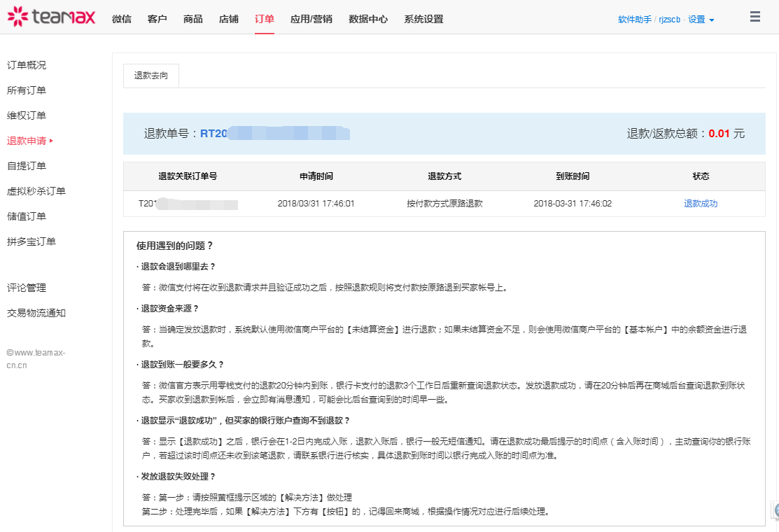
Task: Click the 按付款方式原路退款 cell
Action: 444,203
